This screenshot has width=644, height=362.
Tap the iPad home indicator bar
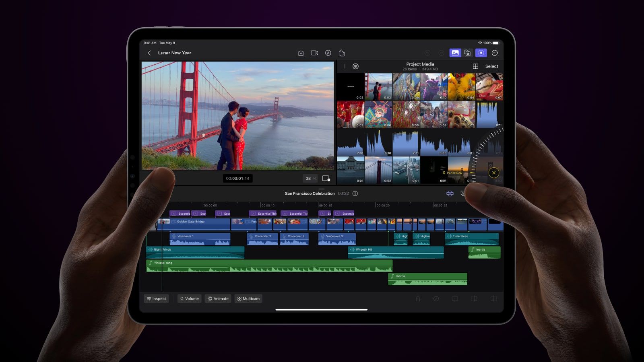[x=322, y=310]
